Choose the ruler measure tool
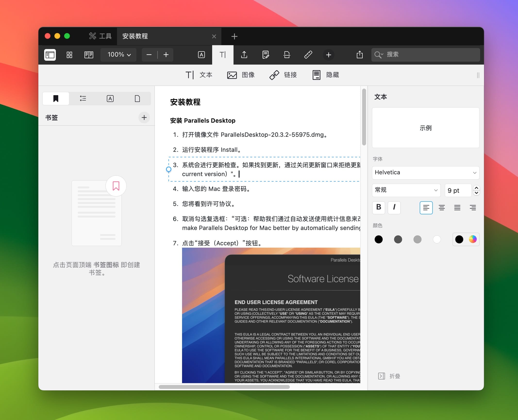The image size is (518, 420). 308,55
